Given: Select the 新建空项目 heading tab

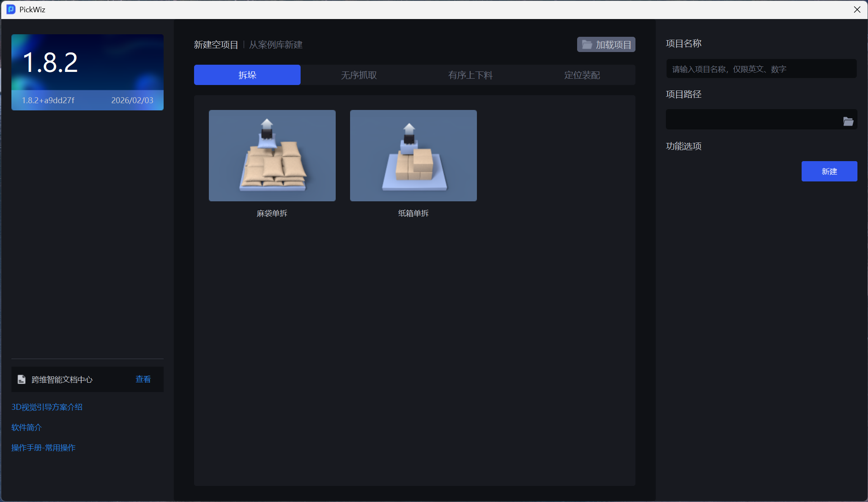Looking at the screenshot, I should [216, 44].
